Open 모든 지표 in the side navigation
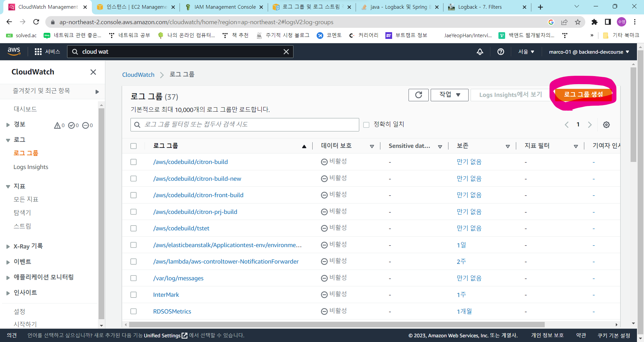644x342 pixels. (26, 199)
